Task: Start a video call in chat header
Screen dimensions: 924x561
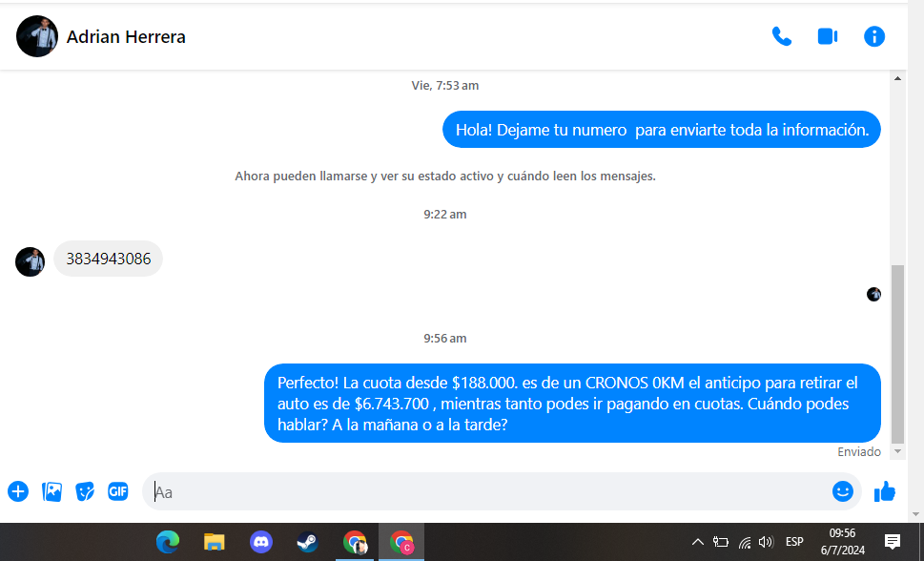Action: click(x=827, y=37)
